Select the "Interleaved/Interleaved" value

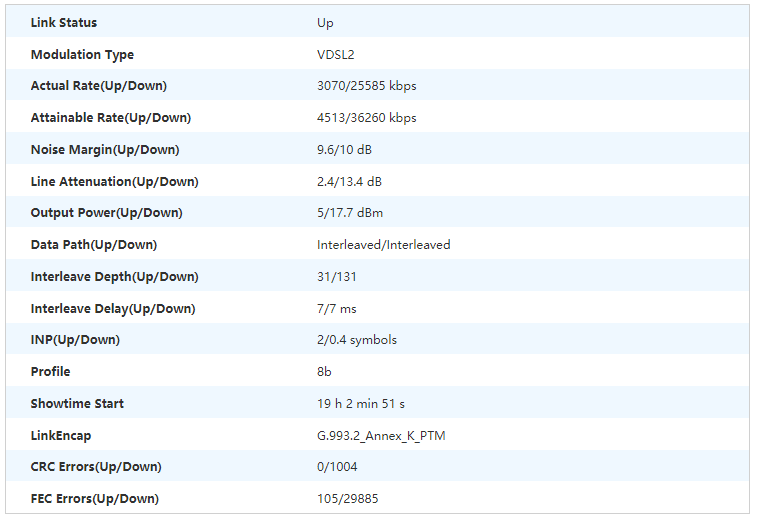point(383,245)
